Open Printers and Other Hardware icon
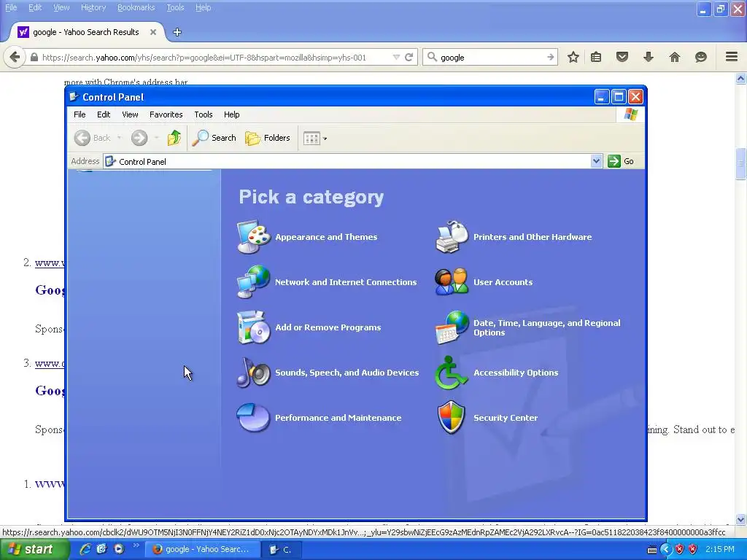Screen dimensions: 747x560 (x=452, y=237)
